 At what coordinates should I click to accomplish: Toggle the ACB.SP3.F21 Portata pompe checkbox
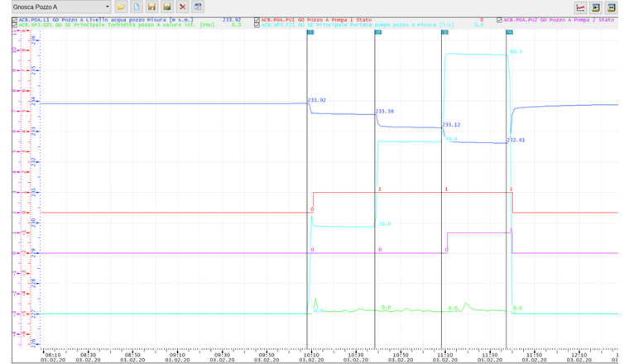point(257,25)
